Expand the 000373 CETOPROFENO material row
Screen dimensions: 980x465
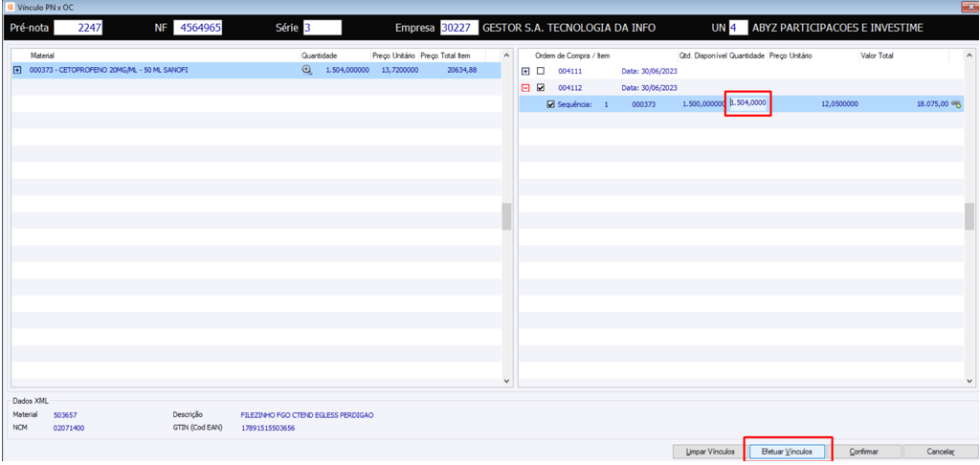[17, 70]
